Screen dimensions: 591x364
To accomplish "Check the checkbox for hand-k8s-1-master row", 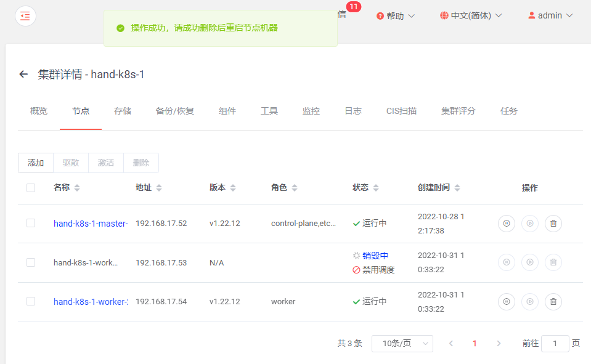I will tap(31, 224).
